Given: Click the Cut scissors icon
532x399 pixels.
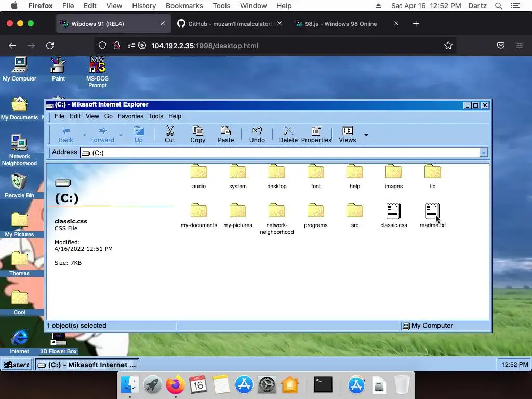Looking at the screenshot, I should point(170,130).
